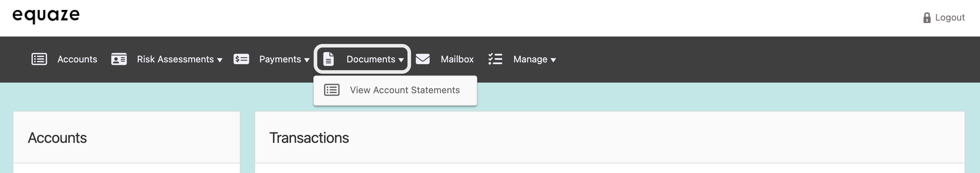
Task: Click the lock icon beside Logout
Action: (x=927, y=18)
